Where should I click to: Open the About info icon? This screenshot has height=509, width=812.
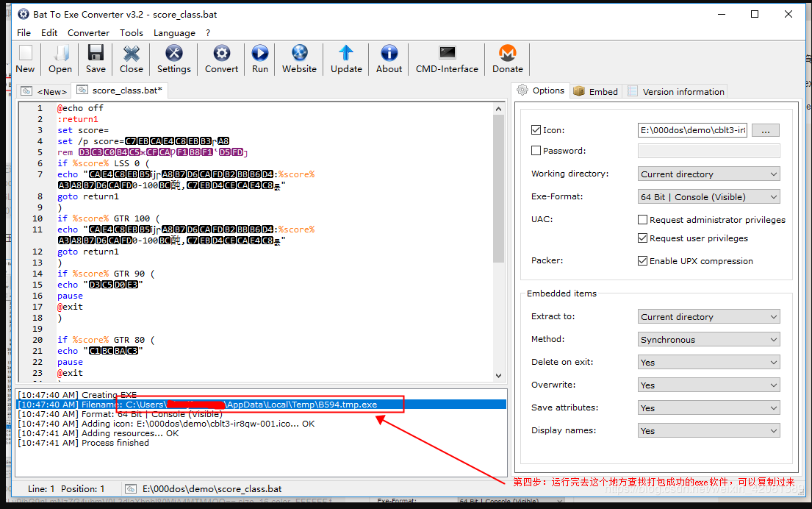coord(389,59)
